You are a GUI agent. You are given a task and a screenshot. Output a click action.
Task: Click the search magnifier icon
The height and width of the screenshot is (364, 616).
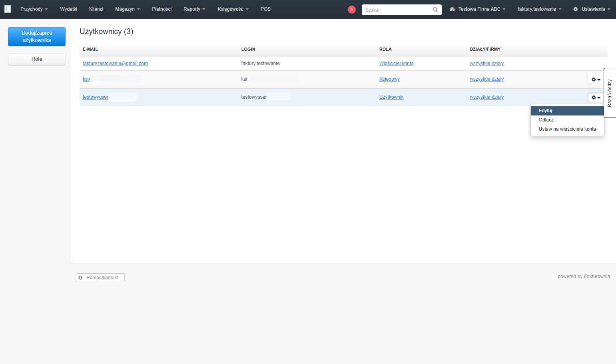click(435, 10)
